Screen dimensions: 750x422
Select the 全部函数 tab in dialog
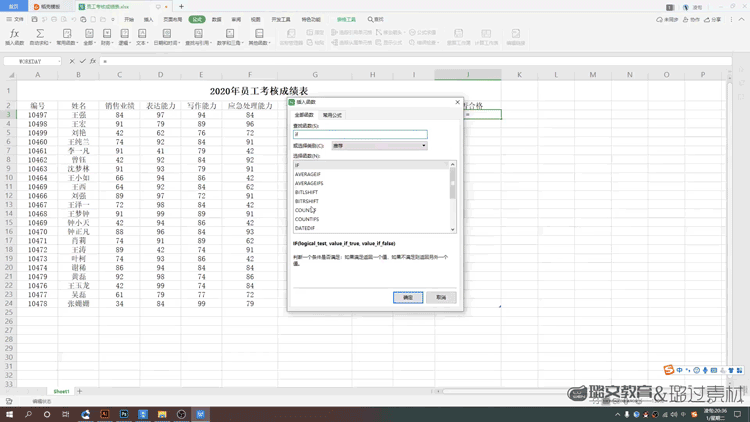pos(304,115)
